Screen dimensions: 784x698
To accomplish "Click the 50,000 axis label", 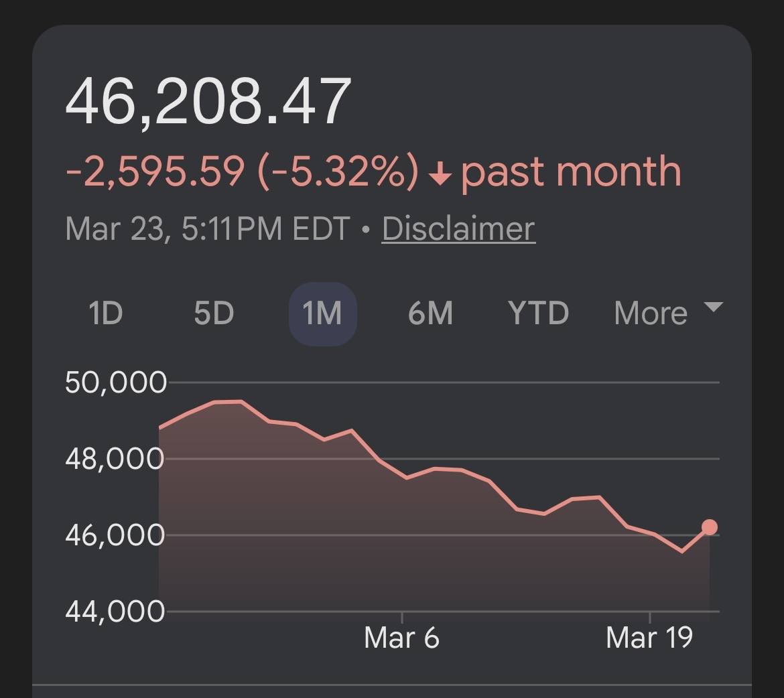I will [x=115, y=383].
